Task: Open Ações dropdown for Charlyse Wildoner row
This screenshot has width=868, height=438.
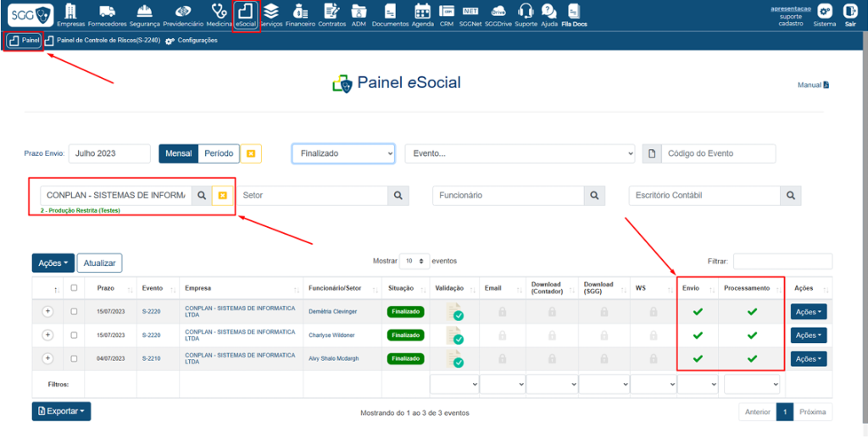Action: pos(808,335)
